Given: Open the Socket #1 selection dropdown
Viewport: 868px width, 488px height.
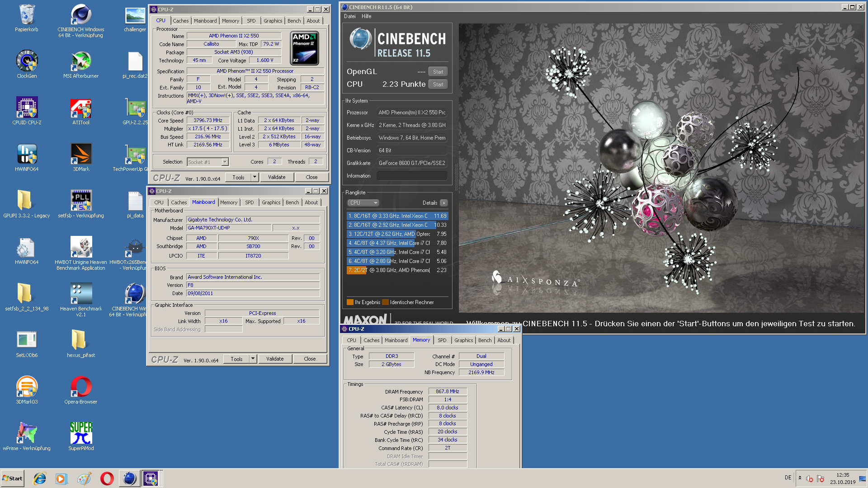Looking at the screenshot, I should click(x=208, y=162).
